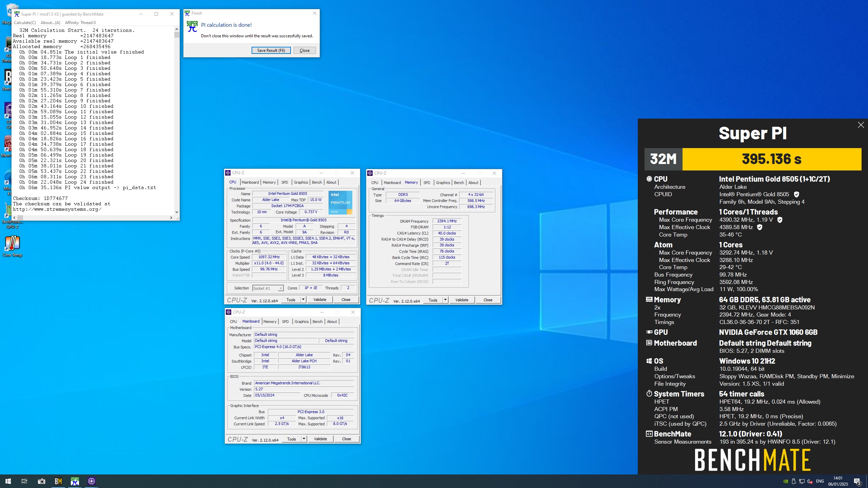Close the BenchMate Super PI result panel
This screenshot has height=488, width=868.
[x=861, y=125]
